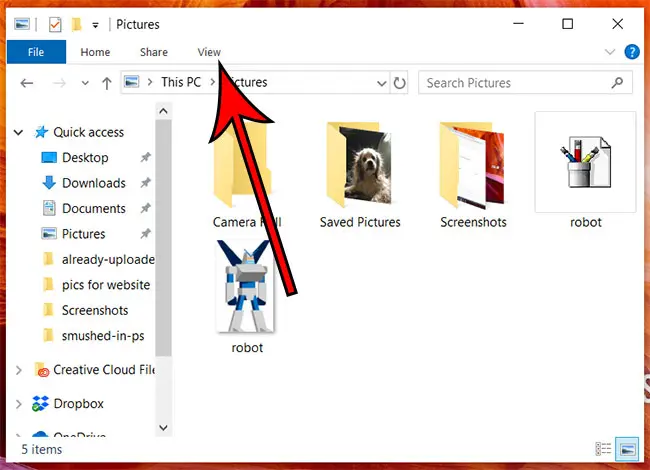Open Screenshots in the sidebar
Screen dimensions: 650x470
pyautogui.click(x=95, y=310)
